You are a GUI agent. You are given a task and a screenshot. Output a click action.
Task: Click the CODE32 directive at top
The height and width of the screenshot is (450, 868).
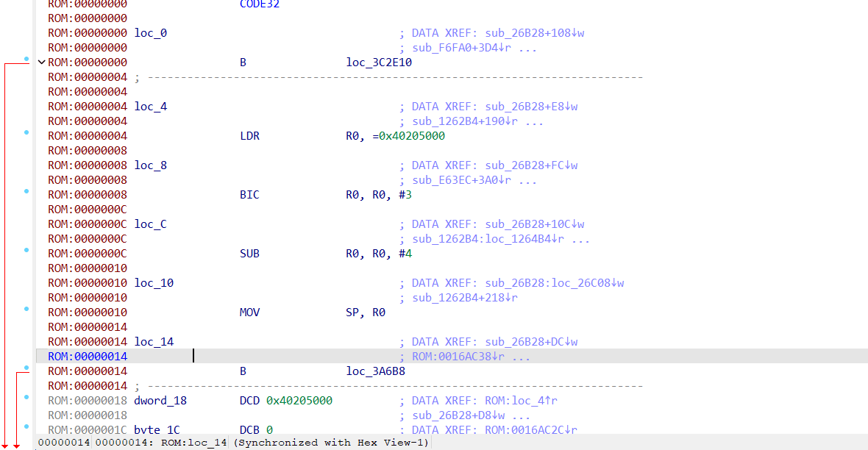[x=260, y=4]
